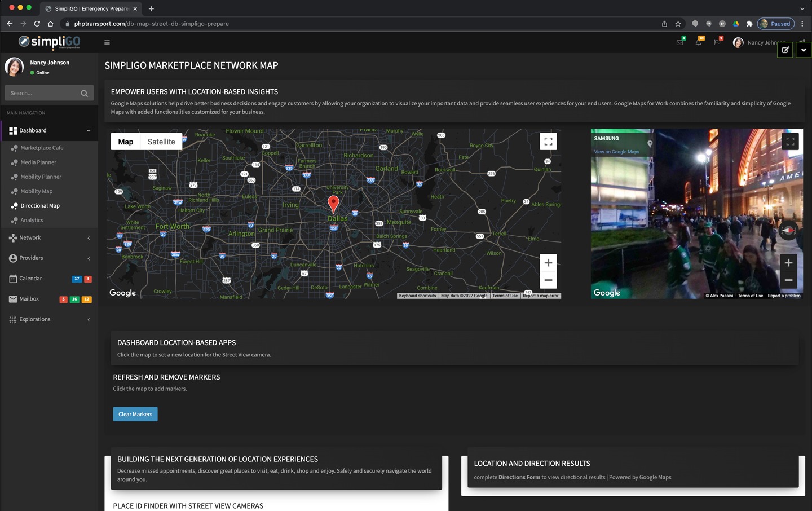This screenshot has width=812, height=511.
Task: Open the flag notifications icon
Action: (x=717, y=42)
